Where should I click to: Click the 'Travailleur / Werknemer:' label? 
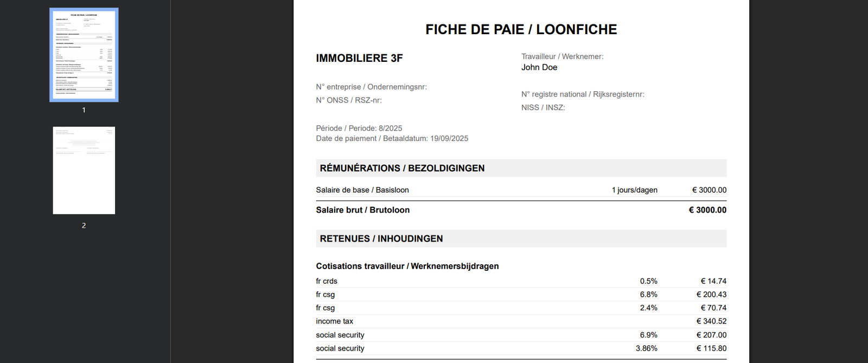coord(562,56)
